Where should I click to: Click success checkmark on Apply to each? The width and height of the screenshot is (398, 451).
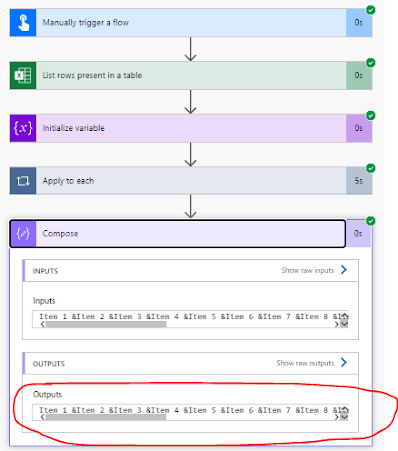371,168
